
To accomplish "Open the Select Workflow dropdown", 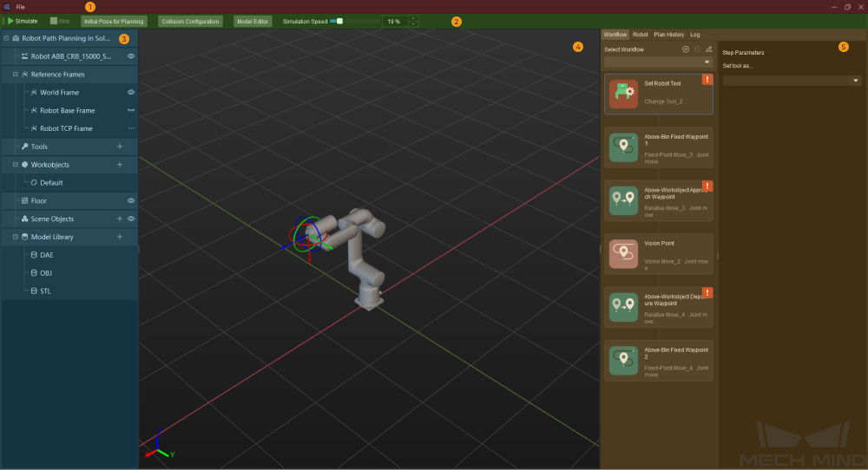I will (x=658, y=62).
